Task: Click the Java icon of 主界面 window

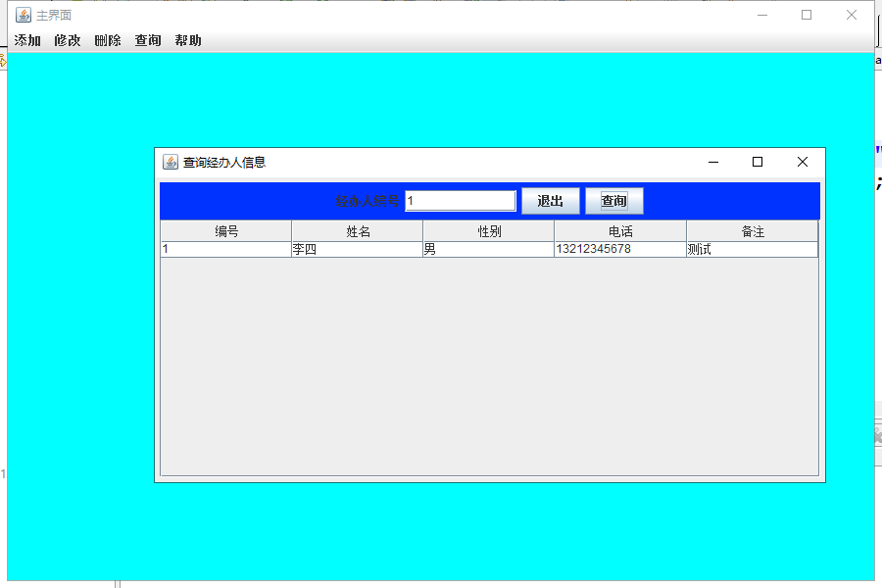Action: pyautogui.click(x=24, y=16)
